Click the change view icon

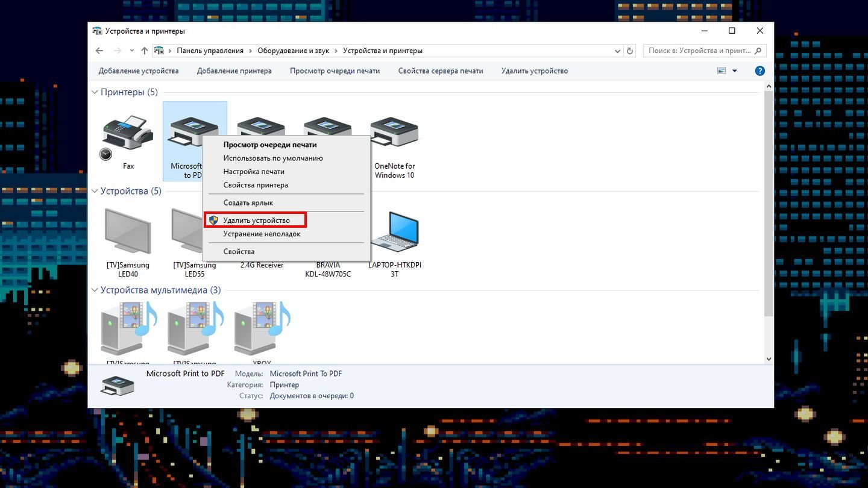pyautogui.click(x=722, y=71)
